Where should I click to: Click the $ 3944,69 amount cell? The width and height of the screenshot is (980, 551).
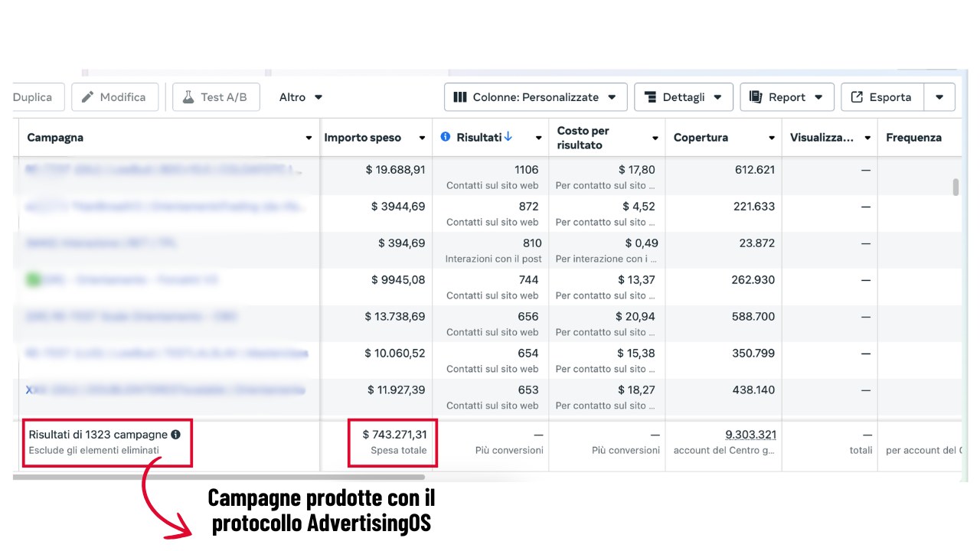(398, 206)
